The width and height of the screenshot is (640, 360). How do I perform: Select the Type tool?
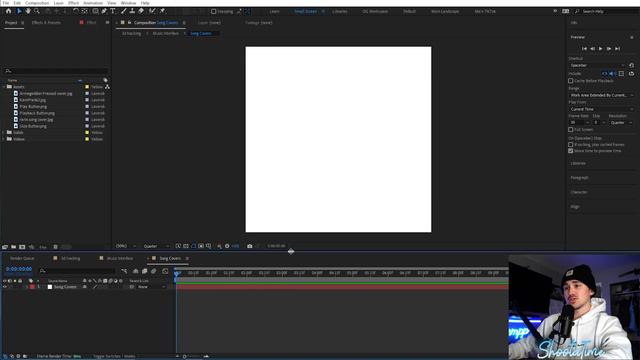[113, 11]
